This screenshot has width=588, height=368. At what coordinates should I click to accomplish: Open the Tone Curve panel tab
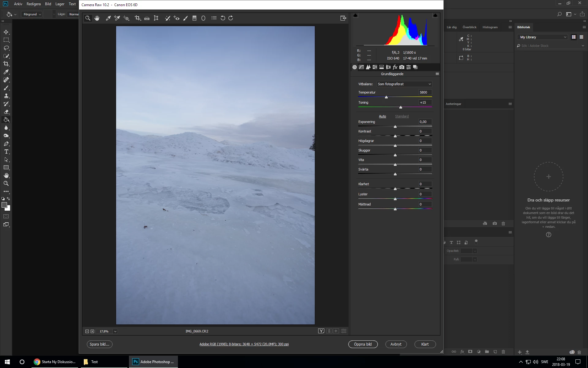(x=361, y=67)
